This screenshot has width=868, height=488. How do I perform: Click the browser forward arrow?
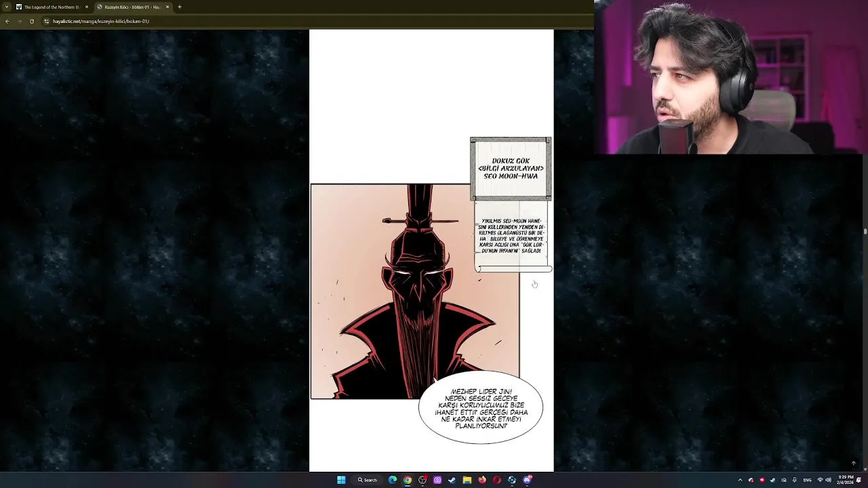tap(19, 21)
